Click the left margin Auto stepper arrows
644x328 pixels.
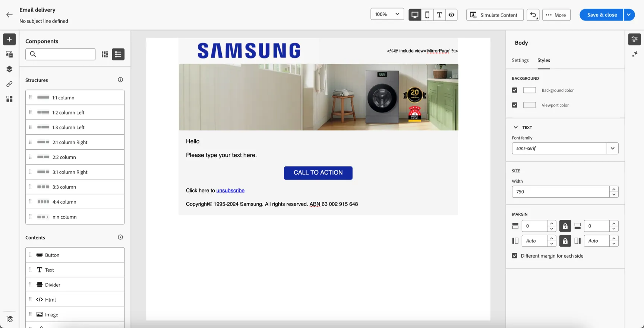coord(552,241)
